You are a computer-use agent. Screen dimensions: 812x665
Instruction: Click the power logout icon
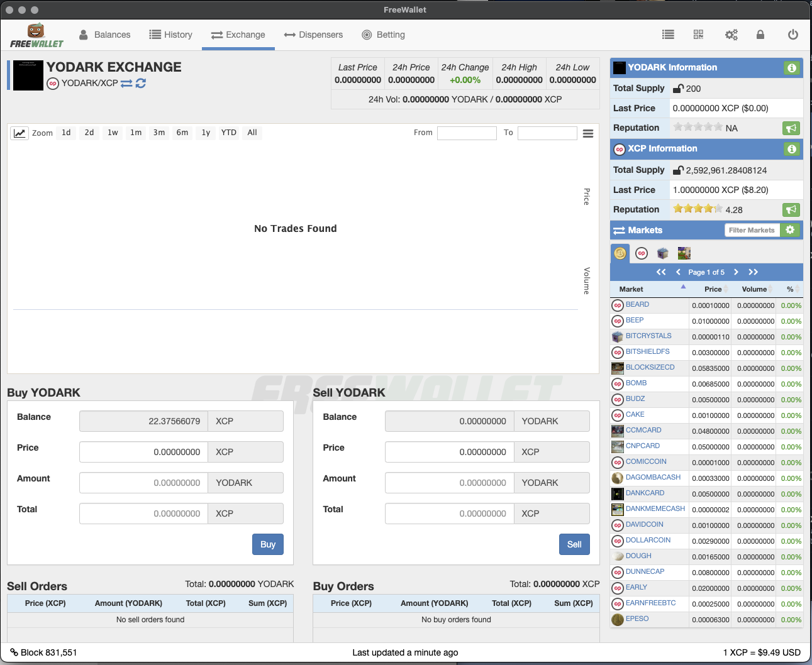(x=793, y=35)
